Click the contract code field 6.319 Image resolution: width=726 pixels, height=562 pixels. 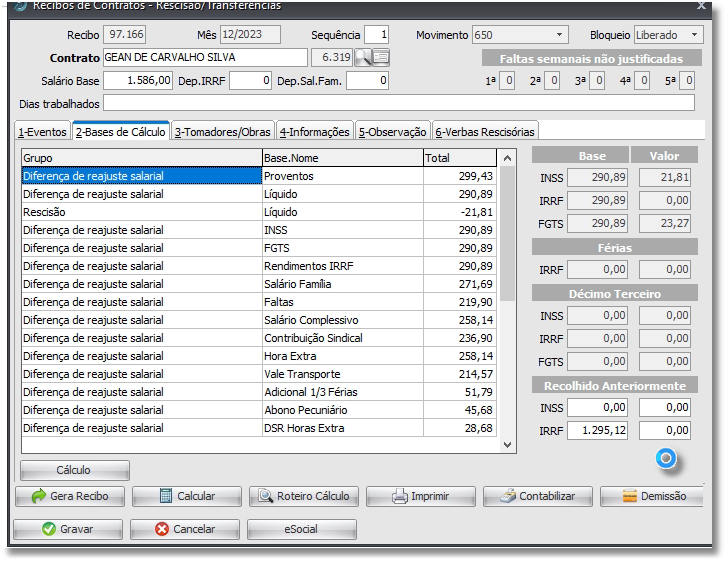332,57
